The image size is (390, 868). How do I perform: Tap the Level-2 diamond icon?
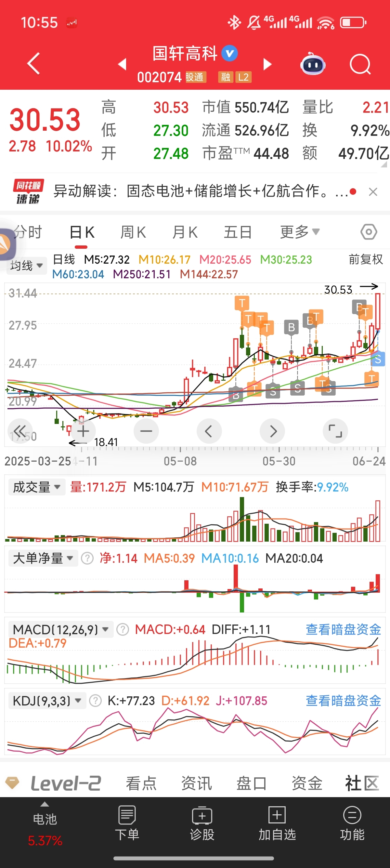(12, 783)
